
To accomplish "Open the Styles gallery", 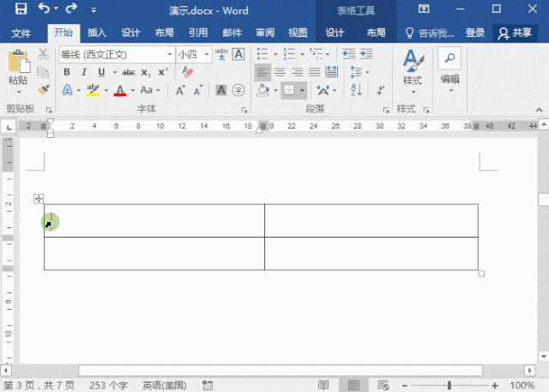I will (413, 72).
